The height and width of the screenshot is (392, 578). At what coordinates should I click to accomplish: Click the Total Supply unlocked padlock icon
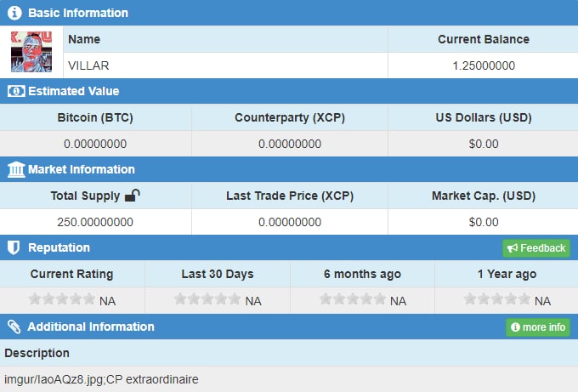coord(133,196)
